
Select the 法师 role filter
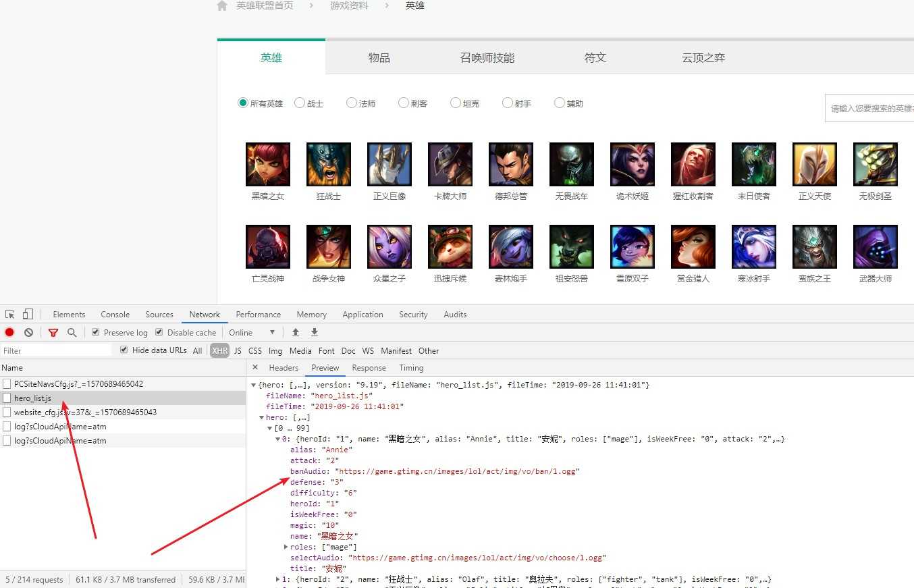click(x=352, y=103)
